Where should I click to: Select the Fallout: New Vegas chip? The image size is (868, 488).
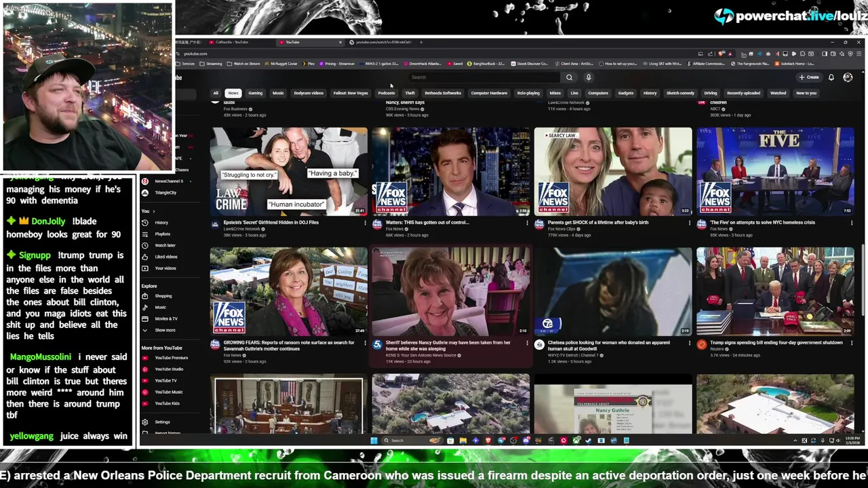(x=351, y=93)
